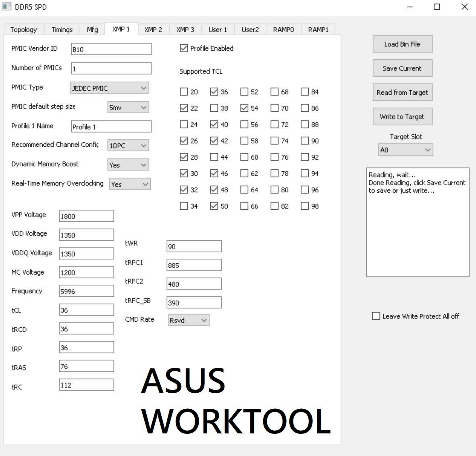Click the VPP Voltage field

point(87,216)
